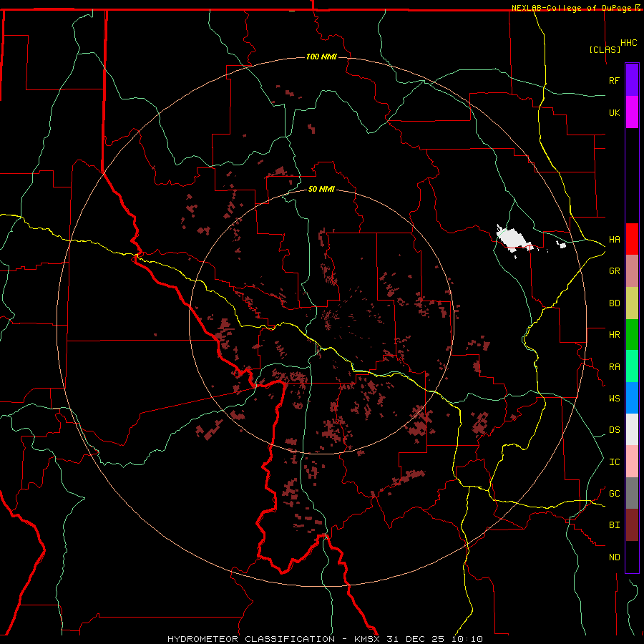Click the 'RA' legend label
Screen dimensions: 644x644
coord(614,367)
